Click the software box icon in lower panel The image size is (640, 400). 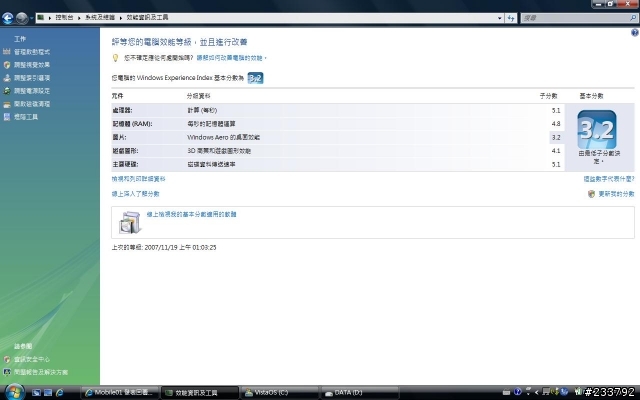(x=130, y=222)
